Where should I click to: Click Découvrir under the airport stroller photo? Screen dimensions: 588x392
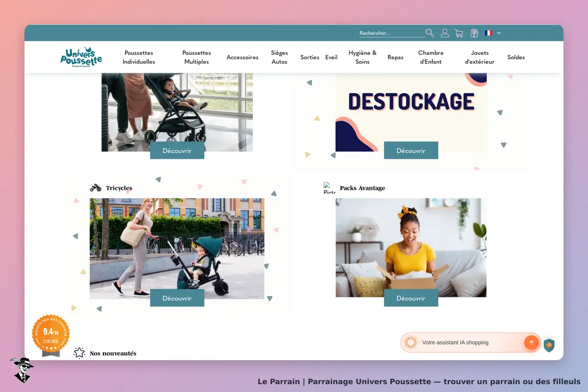[x=177, y=150]
